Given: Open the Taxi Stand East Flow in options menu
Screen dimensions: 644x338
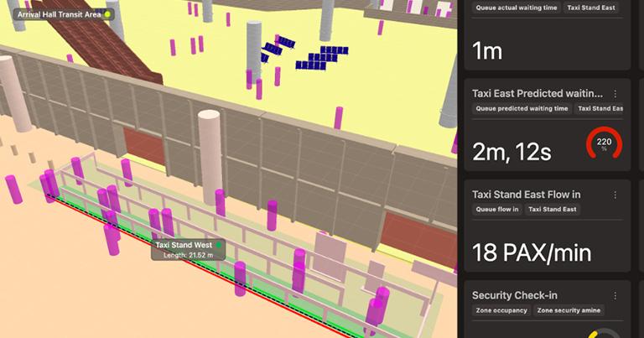Looking at the screenshot, I should (615, 195).
